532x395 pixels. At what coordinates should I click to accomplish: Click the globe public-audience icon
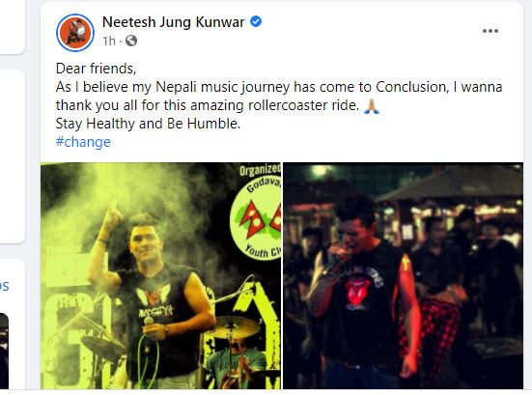[x=131, y=41]
